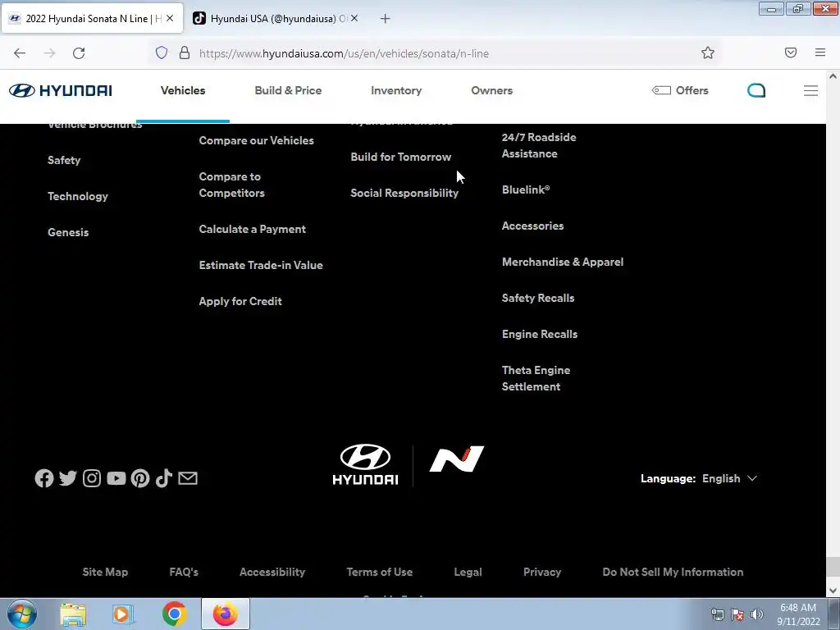Open 24/7 Roadside Assistance link
This screenshot has width=840, height=630.
point(539,145)
